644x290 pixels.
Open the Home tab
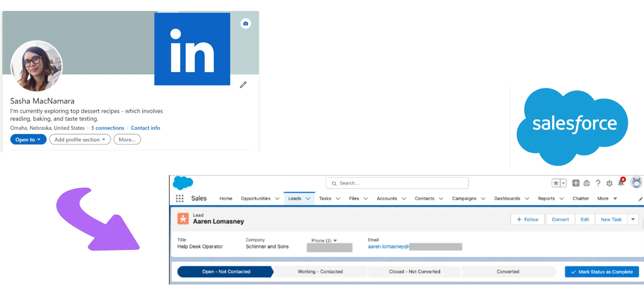(226, 199)
